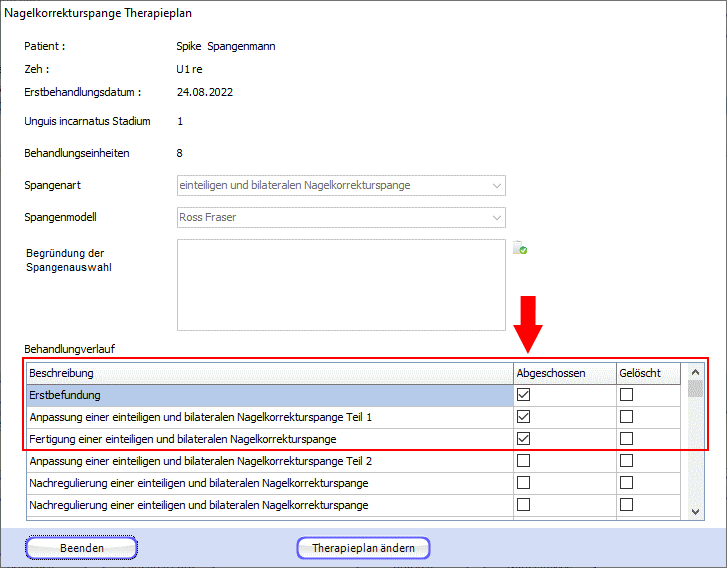The height and width of the screenshot is (568, 727).
Task: Click the Therapieplan ändern button
Action: tap(363, 548)
